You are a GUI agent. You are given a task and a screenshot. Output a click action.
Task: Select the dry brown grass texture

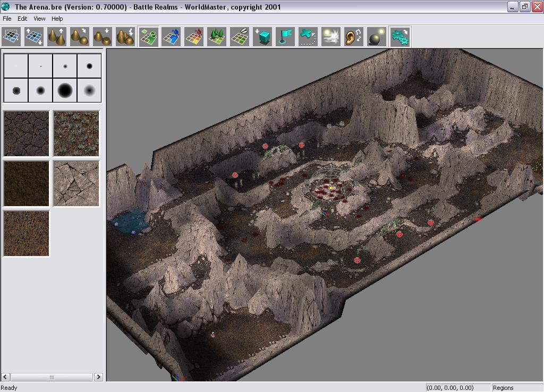coord(27,234)
